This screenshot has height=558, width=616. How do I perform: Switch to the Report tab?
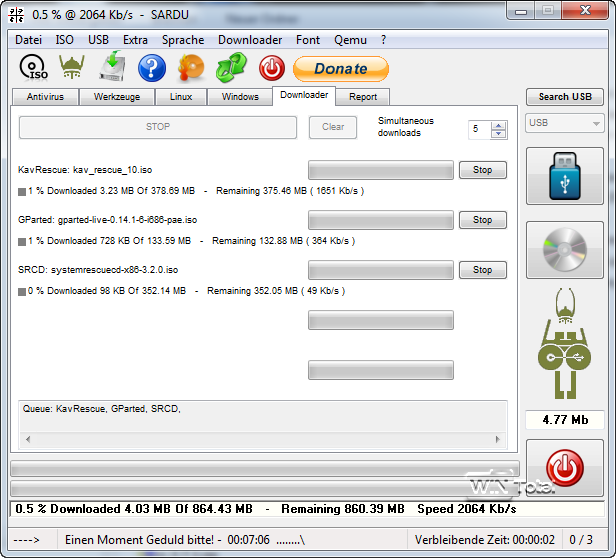[363, 97]
